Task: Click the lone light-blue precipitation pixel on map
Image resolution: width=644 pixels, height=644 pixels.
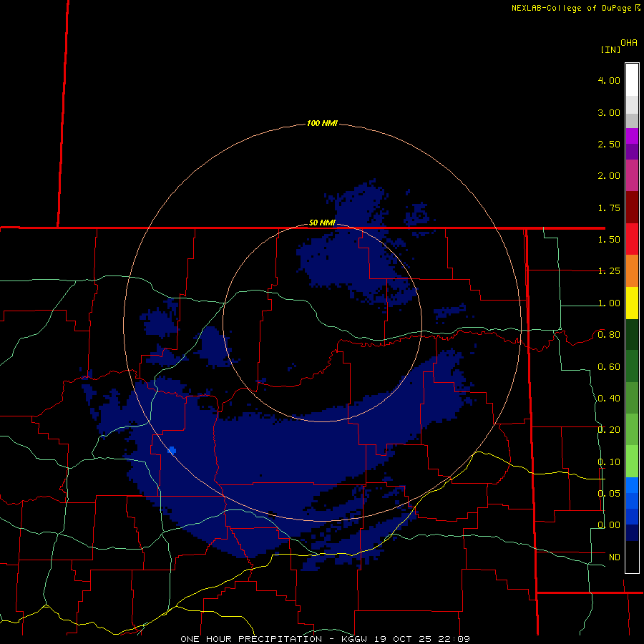Action: (172, 451)
